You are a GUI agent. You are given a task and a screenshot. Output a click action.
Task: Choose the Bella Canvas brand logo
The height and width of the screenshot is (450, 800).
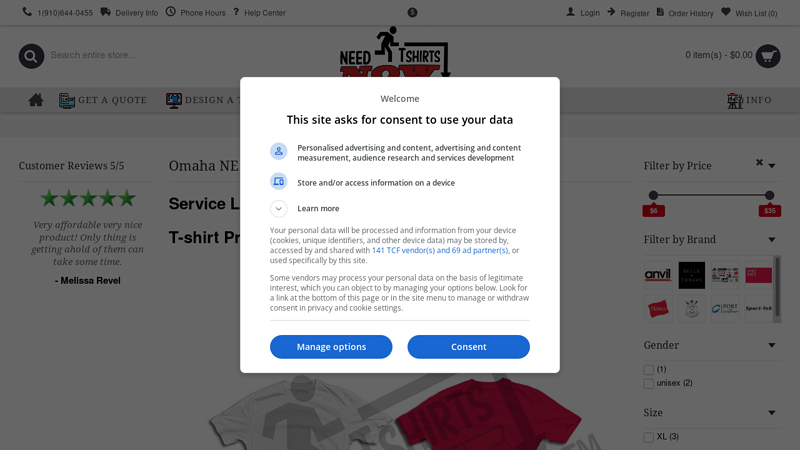pos(691,275)
